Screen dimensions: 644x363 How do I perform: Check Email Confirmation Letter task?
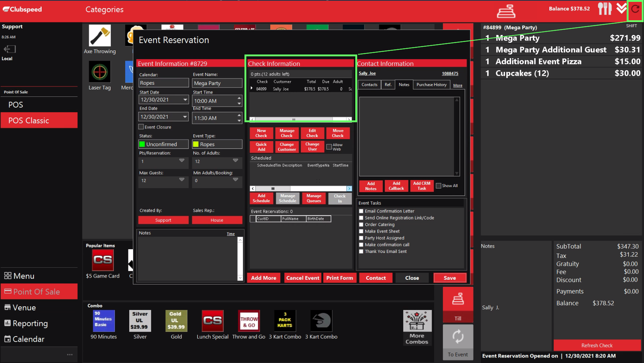tap(361, 211)
